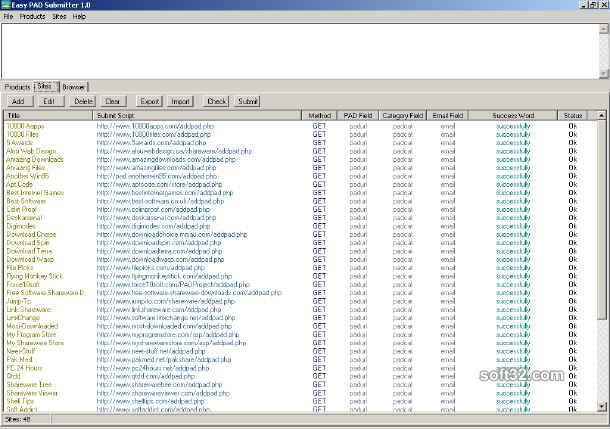
Task: Click the sites list scroll-up arrow
Action: (x=601, y=115)
